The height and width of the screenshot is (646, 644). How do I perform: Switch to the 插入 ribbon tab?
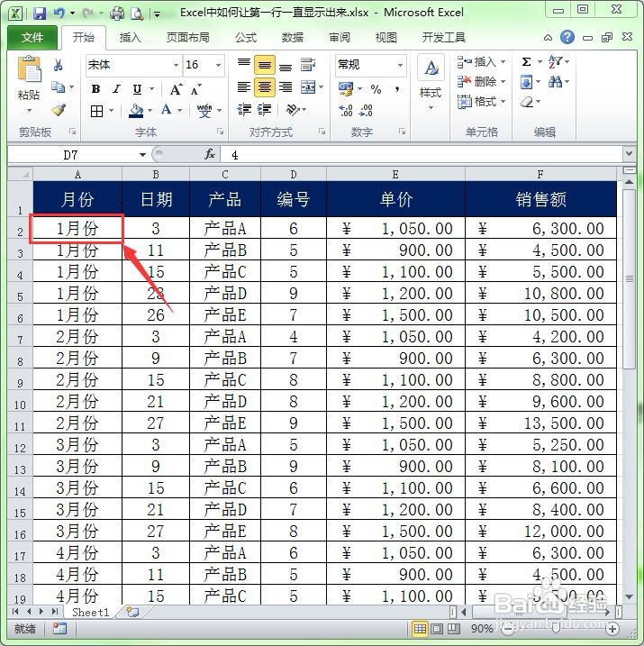pos(130,38)
